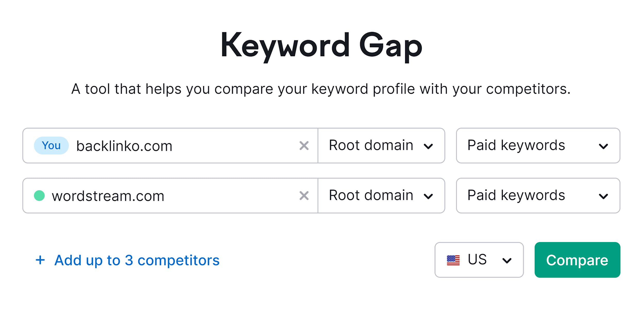This screenshot has height=309, width=644.
Task: Open the Root domain chevron for backlinko.com
Action: click(429, 146)
